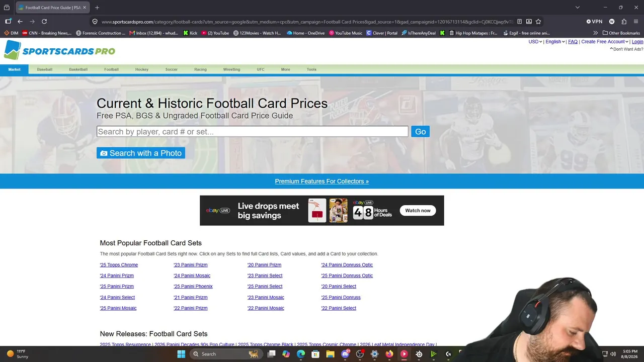
Task: Open the USD currency dropdown
Action: click(535, 42)
